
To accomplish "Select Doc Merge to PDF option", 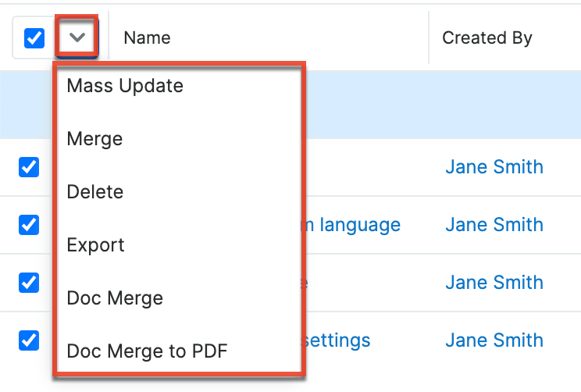I will coord(147,351).
